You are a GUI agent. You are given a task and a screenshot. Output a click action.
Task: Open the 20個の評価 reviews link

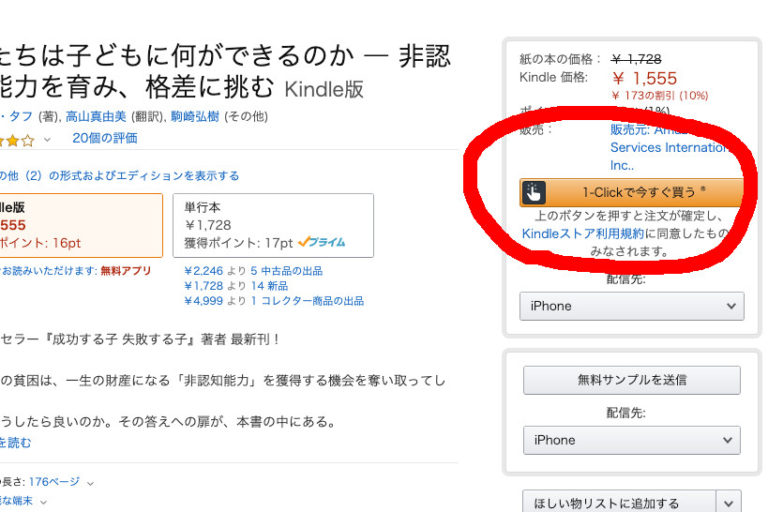pos(105,138)
